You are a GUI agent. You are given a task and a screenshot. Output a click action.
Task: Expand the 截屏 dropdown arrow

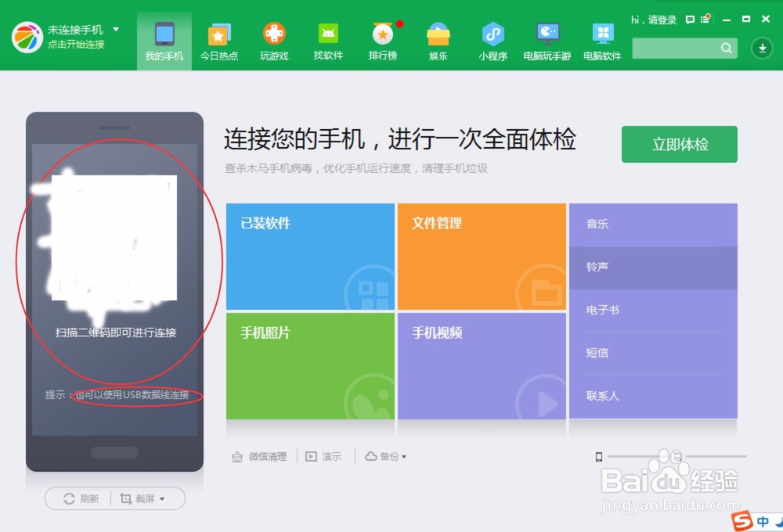click(x=162, y=499)
